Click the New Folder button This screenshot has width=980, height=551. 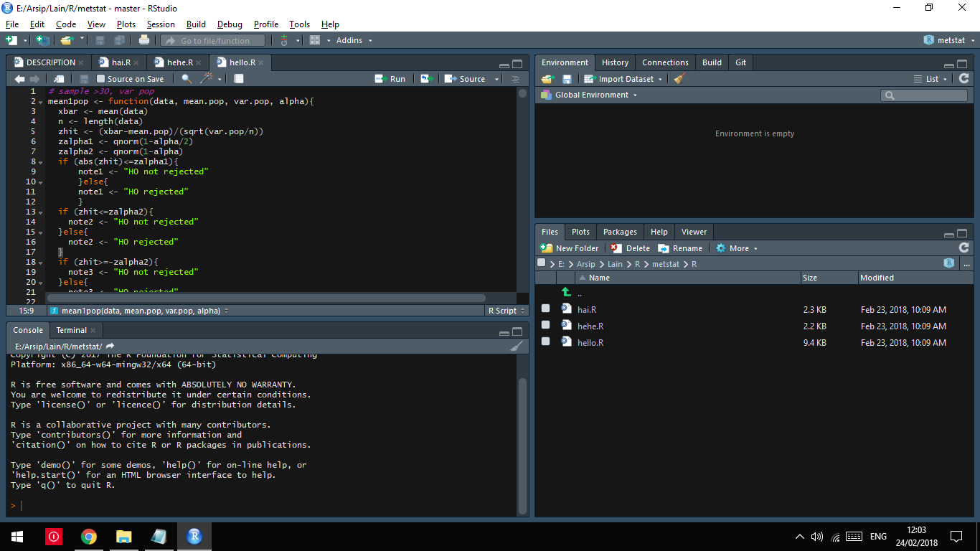569,248
